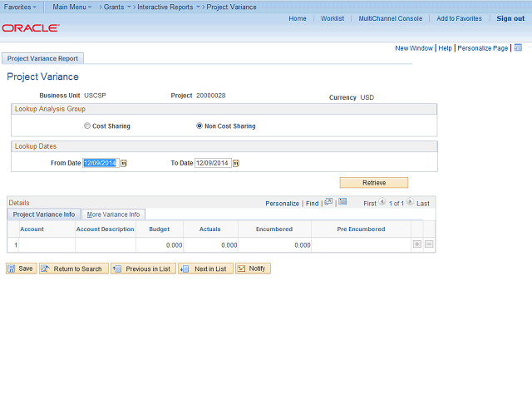Image resolution: width=532 pixels, height=399 pixels.
Task: Click Find link in Details grid
Action: pyautogui.click(x=313, y=204)
